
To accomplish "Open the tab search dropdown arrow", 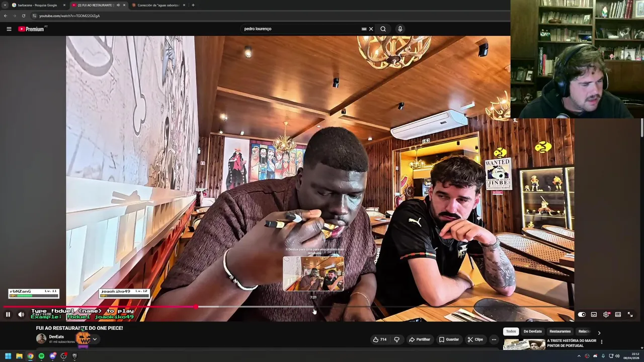I will 5,5.
